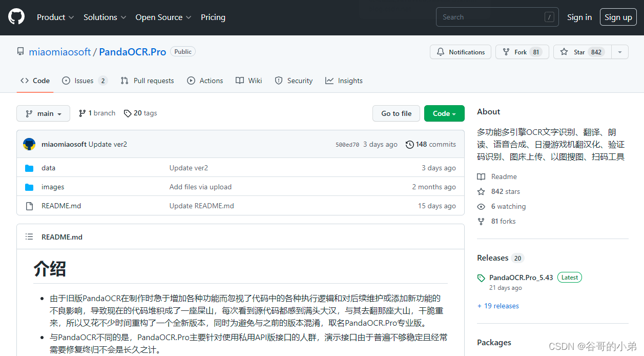
Task: Switch to the Issues tab
Action: tap(84, 81)
